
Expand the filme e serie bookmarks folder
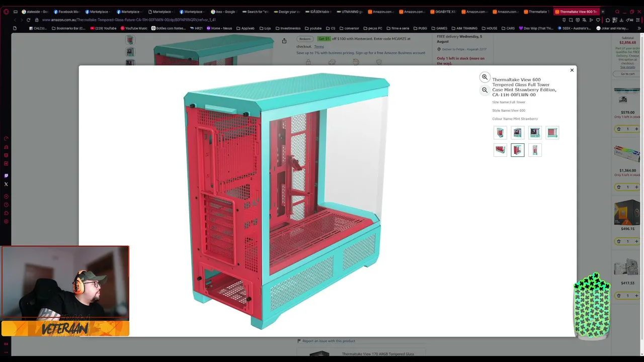[398, 28]
